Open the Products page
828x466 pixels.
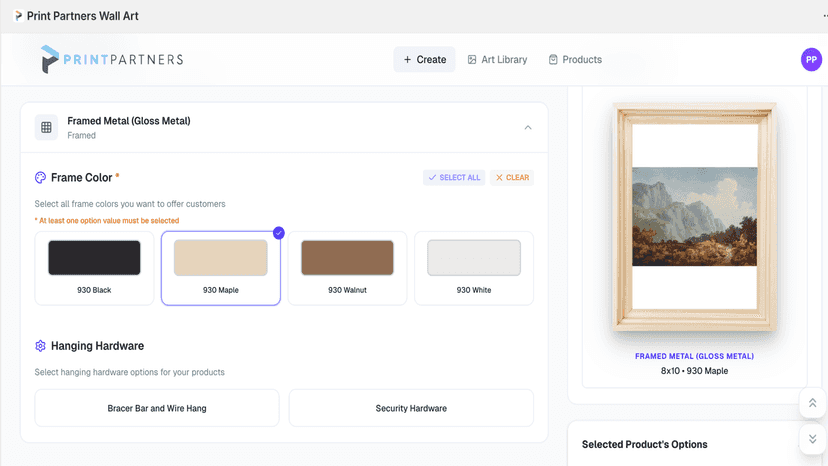575,59
